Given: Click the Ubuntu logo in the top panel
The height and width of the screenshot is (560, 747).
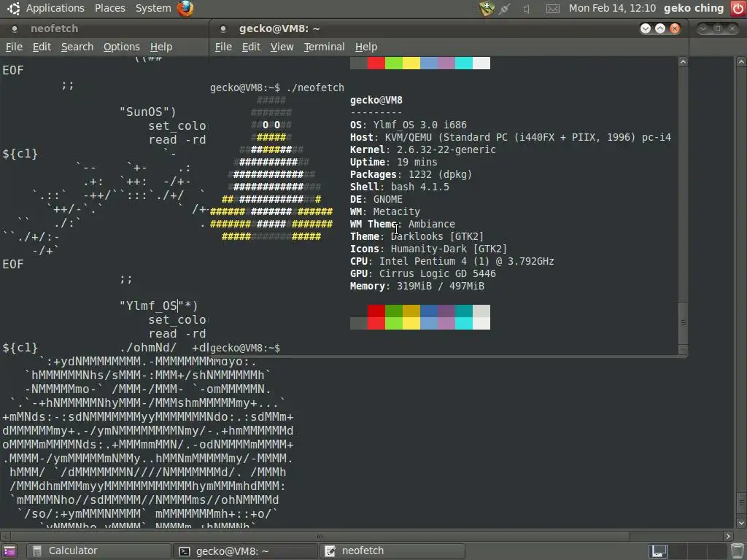Looking at the screenshot, I should click(x=13, y=8).
